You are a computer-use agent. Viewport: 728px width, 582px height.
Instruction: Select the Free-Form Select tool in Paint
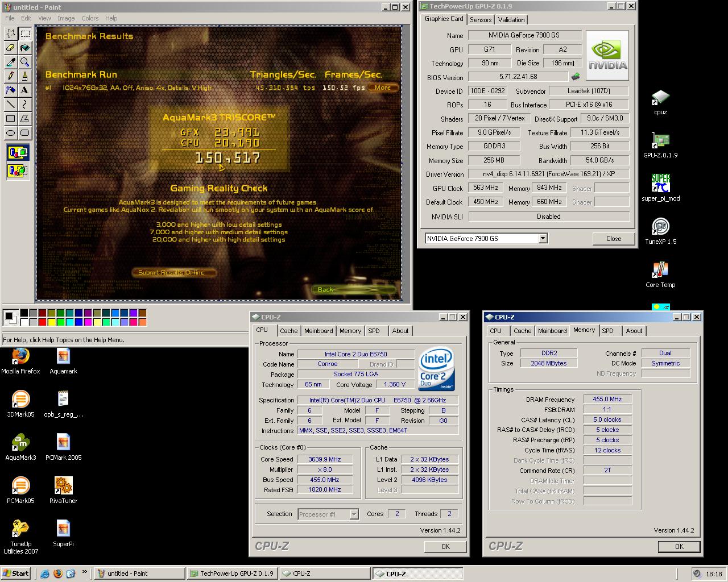click(x=10, y=34)
